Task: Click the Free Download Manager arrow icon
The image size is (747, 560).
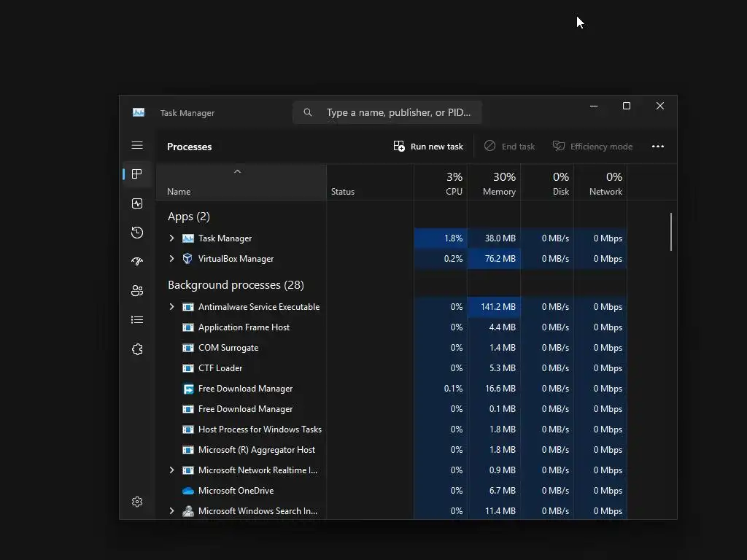Action: 188,389
